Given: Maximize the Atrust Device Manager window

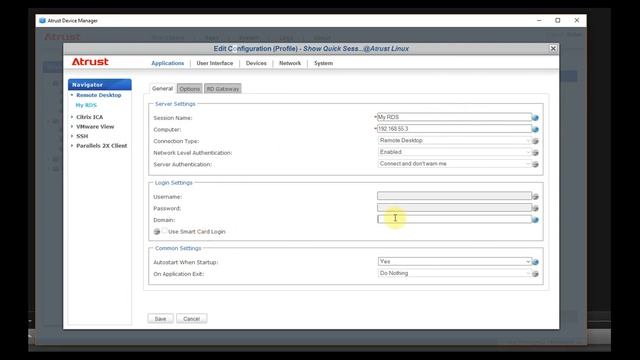Looking at the screenshot, I should coord(558,20).
